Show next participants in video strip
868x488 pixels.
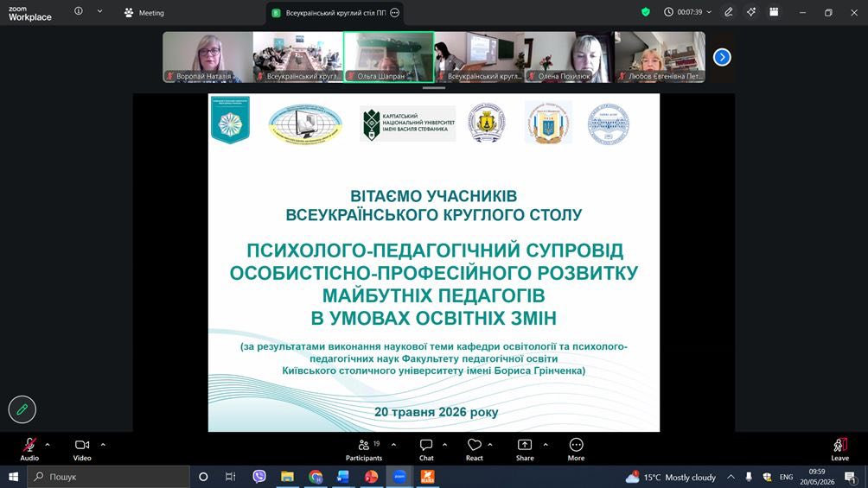click(x=722, y=57)
